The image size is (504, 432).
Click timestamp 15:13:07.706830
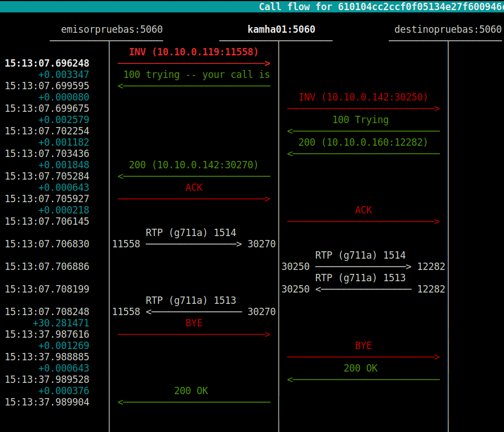coord(47,244)
